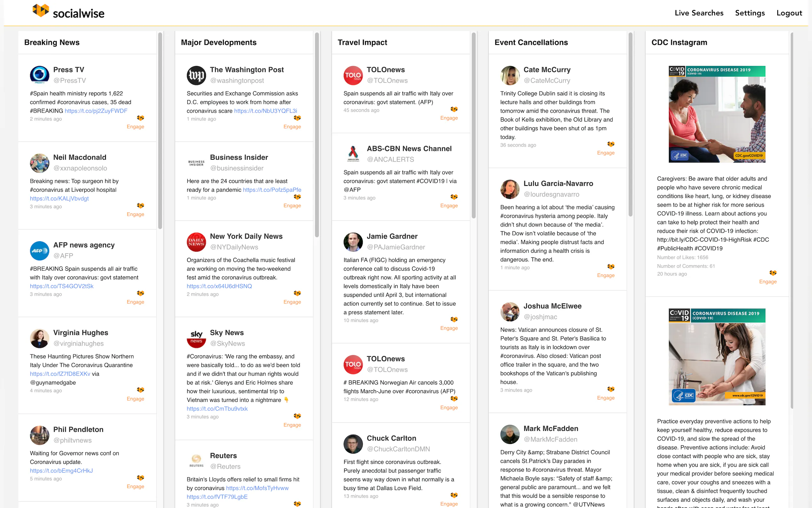Open link t.co/Pofz5paPfe
This screenshot has height=508, width=812.
[272, 190]
